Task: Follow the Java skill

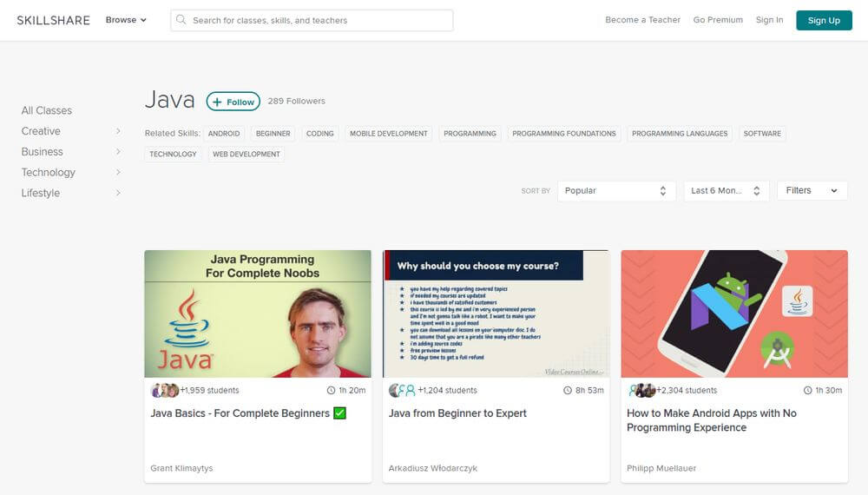Action: click(x=233, y=102)
